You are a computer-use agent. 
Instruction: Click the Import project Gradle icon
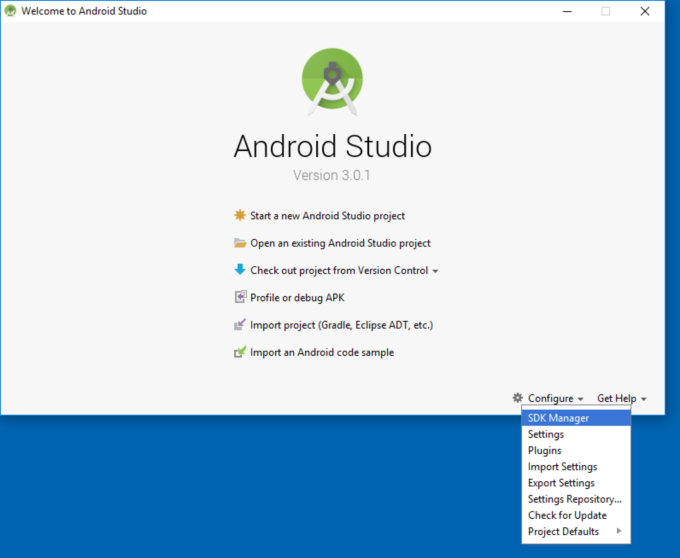click(240, 324)
